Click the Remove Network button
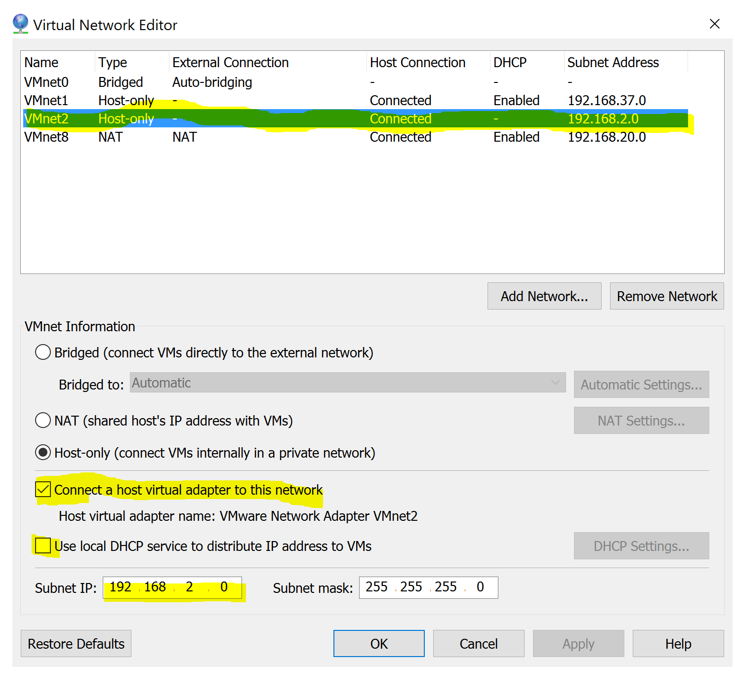This screenshot has height=700, width=735. point(666,296)
